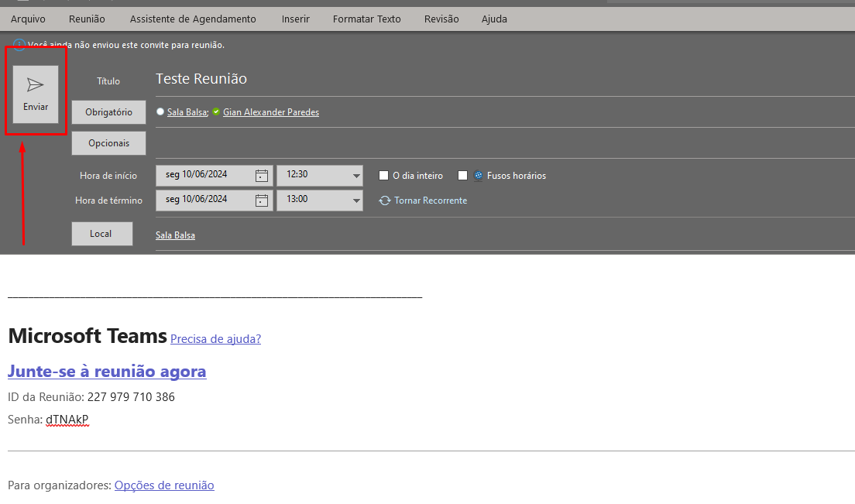Image resolution: width=855 pixels, height=504 pixels.
Task: Open the start date calendar picker icon
Action: tap(262, 176)
